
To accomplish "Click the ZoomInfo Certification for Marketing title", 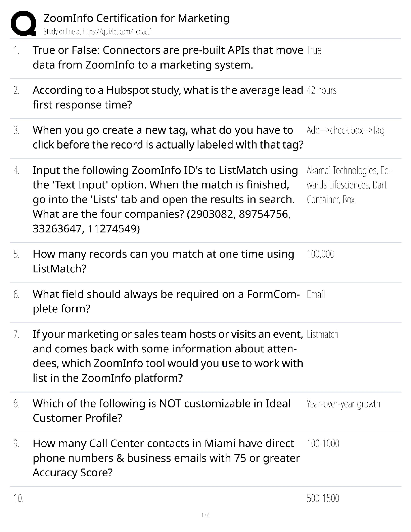I will (136, 18).
